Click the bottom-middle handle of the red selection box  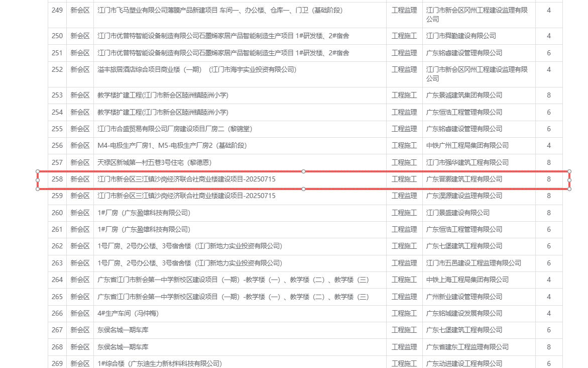point(303,189)
